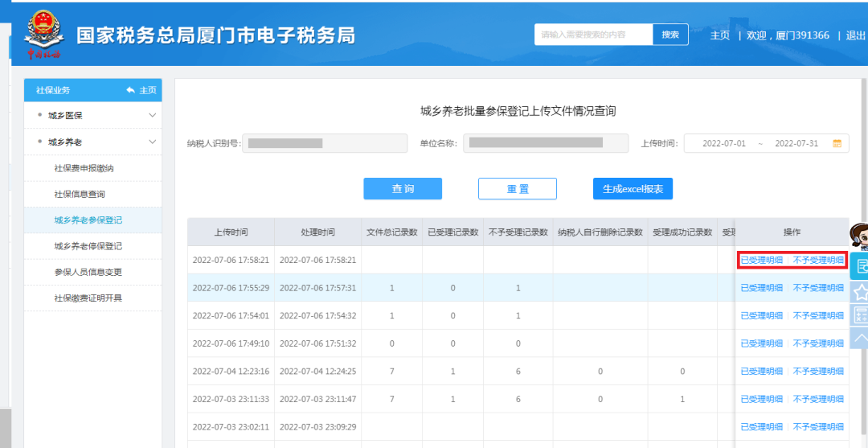Click the China Tax emblem logo

pos(43,35)
